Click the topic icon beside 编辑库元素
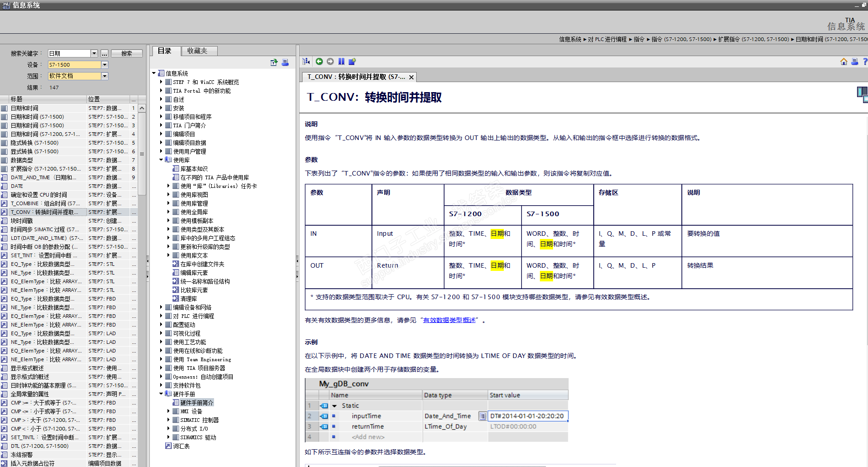Screen dimensions: 868x467 pyautogui.click(x=176, y=273)
